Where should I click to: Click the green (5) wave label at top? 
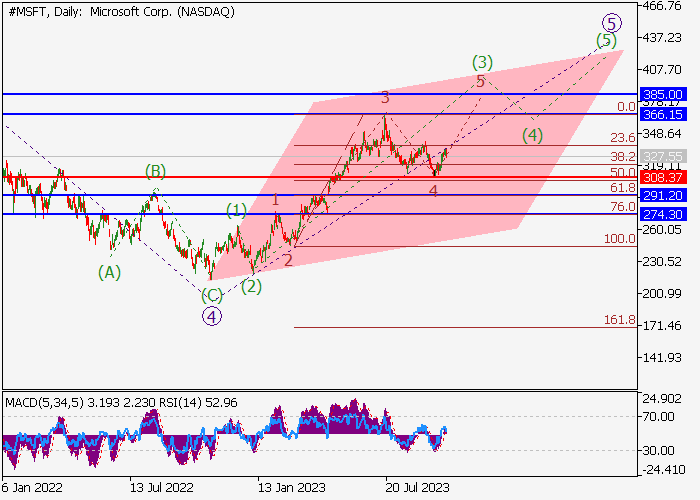coord(606,40)
